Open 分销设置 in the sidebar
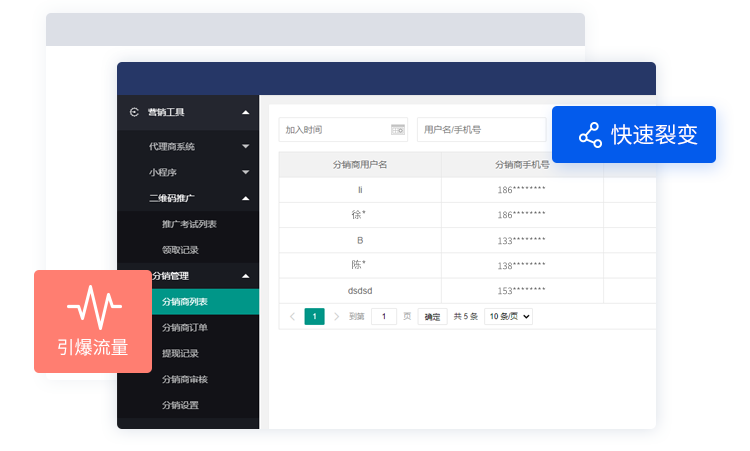The width and height of the screenshot is (750, 451). click(180, 406)
